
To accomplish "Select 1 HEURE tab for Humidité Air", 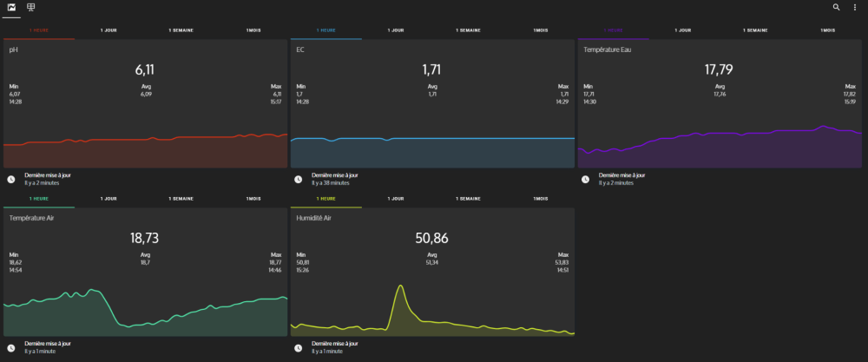I will [326, 199].
